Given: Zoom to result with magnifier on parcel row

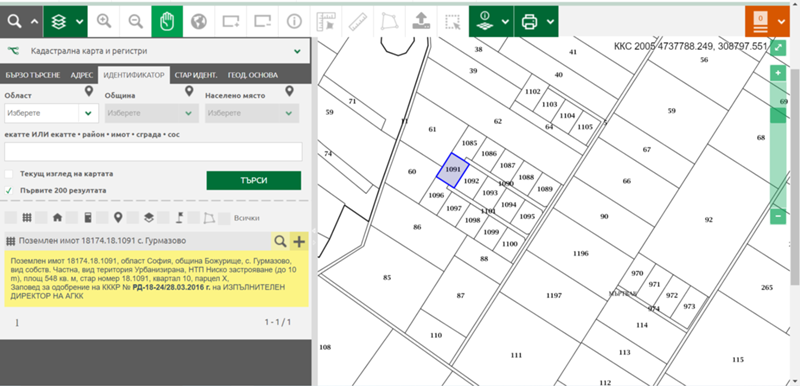Looking at the screenshot, I should click(x=280, y=241).
